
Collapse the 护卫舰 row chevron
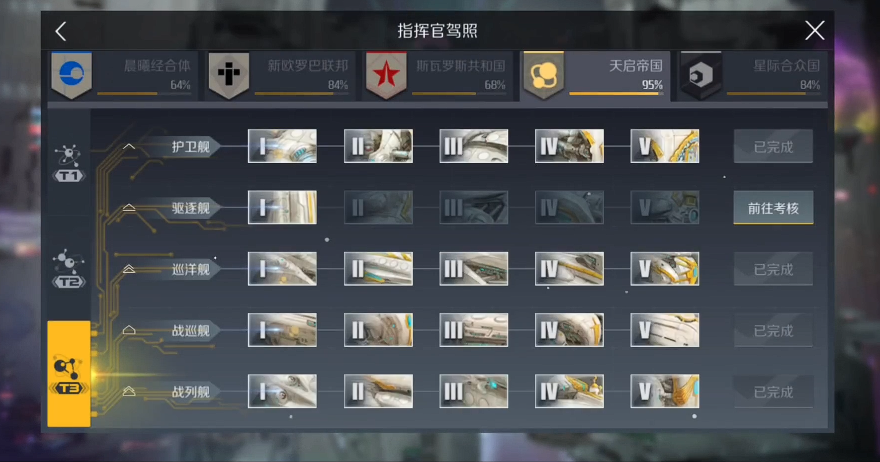(x=129, y=147)
